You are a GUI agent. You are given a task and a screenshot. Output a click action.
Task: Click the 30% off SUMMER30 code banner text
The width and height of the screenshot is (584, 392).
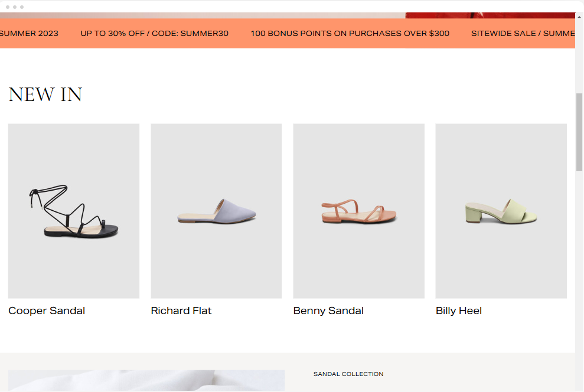point(154,33)
